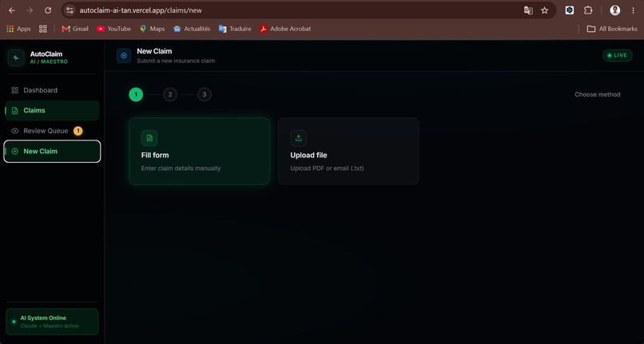Click the AutoClaim brand title
The width and height of the screenshot is (644, 344).
click(x=46, y=53)
